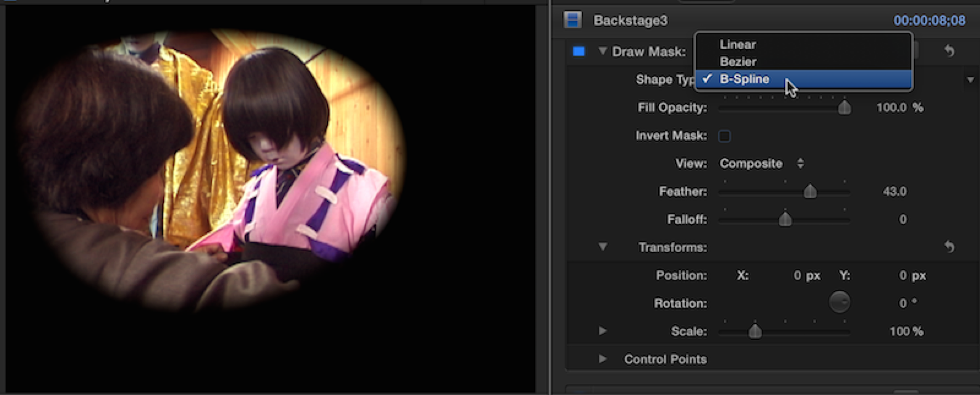Open the View Composite popup menu
The height and width of the screenshot is (395, 980).
point(761,164)
